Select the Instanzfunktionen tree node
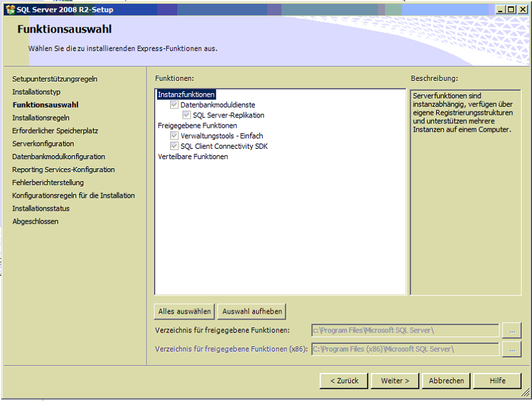The image size is (532, 401). (x=186, y=95)
